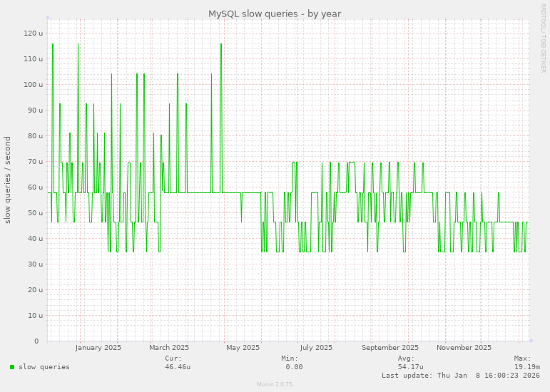Click the 'Max:' column header
Image resolution: width=550 pixels, height=392 pixels.
[x=523, y=359]
